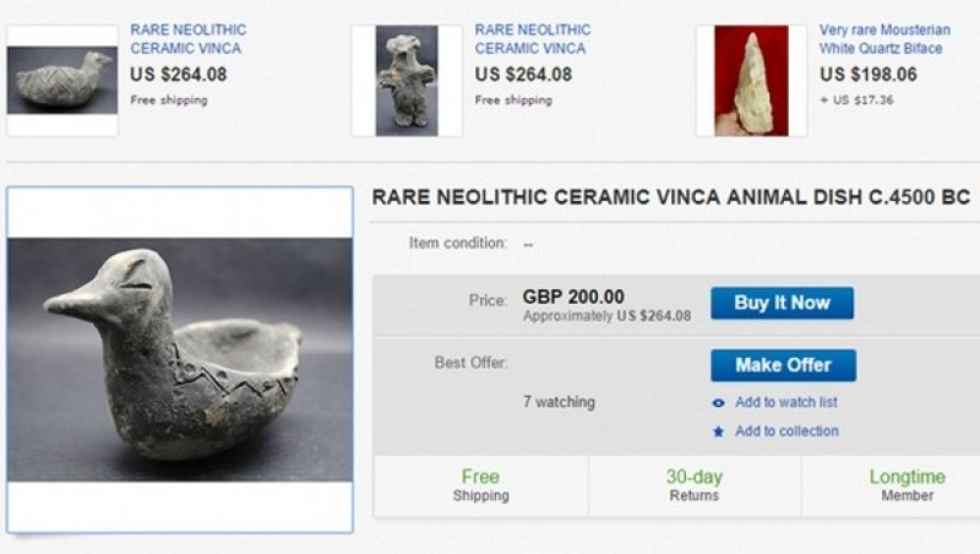
Task: Open the Add to watch list link
Action: (x=786, y=402)
